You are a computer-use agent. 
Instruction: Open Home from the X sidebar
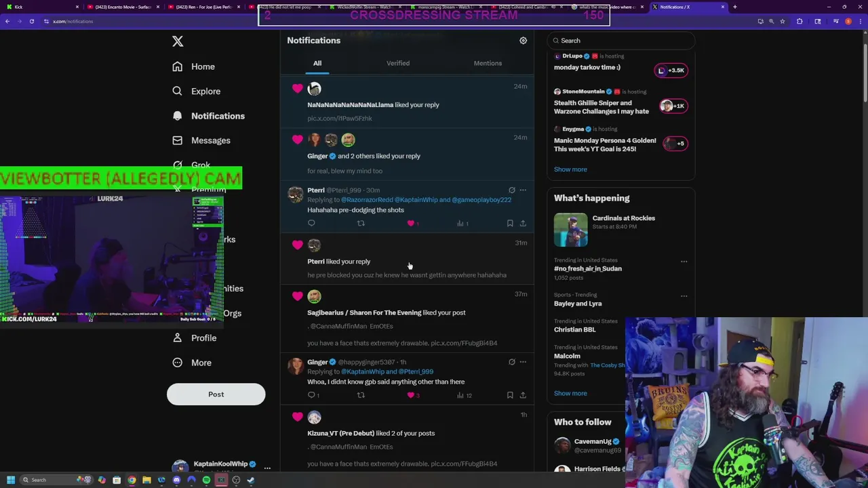pyautogui.click(x=194, y=66)
